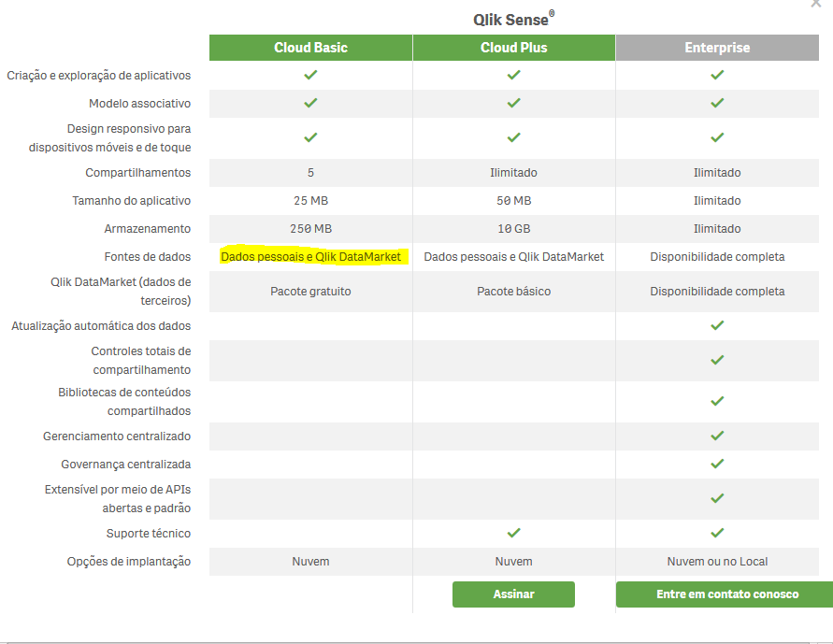The image size is (833, 644).
Task: Click Cloud Plus checkmark for Criação de aplicativos
Action: click(x=513, y=75)
